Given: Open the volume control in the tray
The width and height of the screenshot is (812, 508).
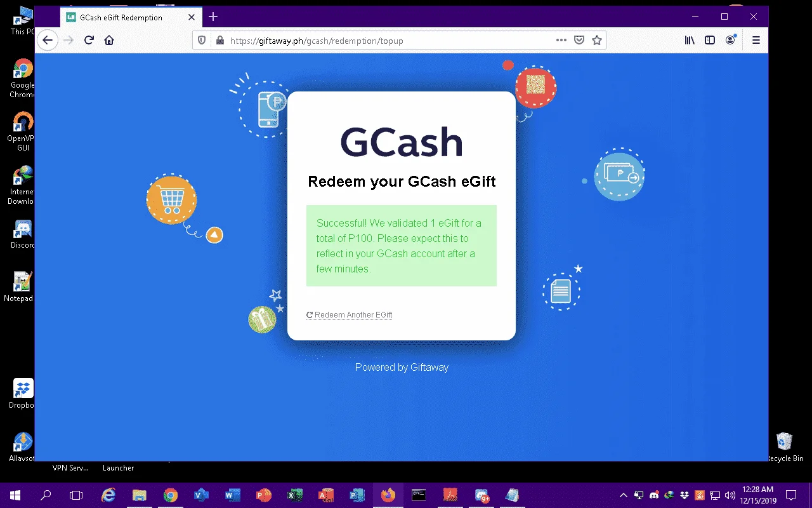Looking at the screenshot, I should click(730, 495).
